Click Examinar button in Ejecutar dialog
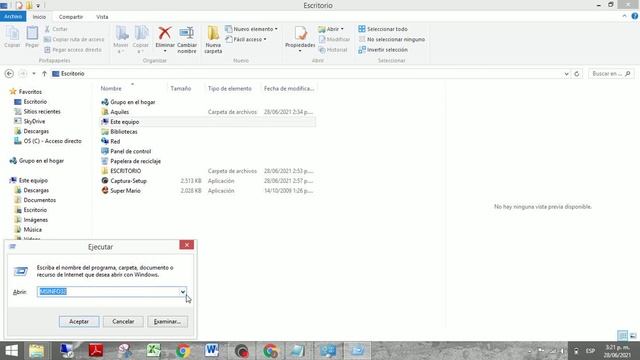 click(x=167, y=322)
